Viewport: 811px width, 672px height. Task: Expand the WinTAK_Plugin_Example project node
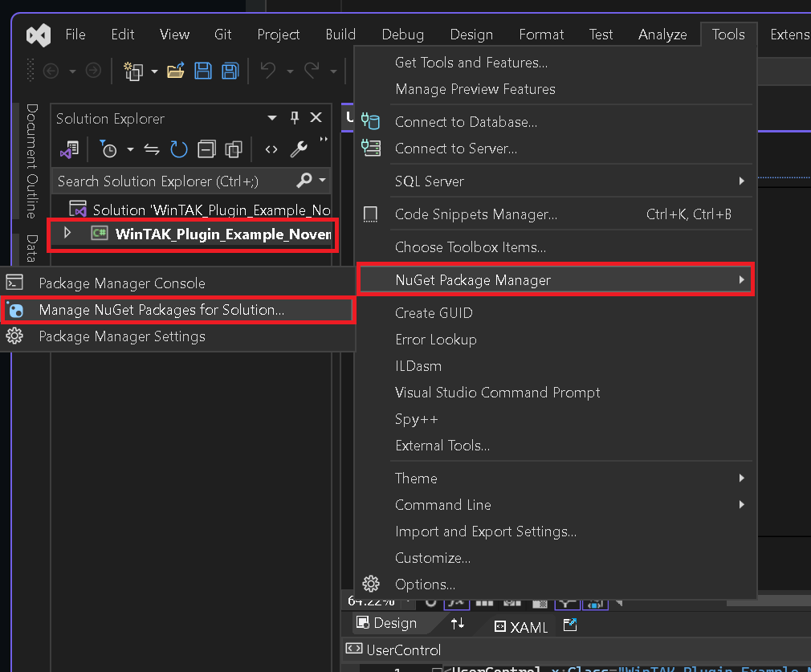(x=67, y=233)
